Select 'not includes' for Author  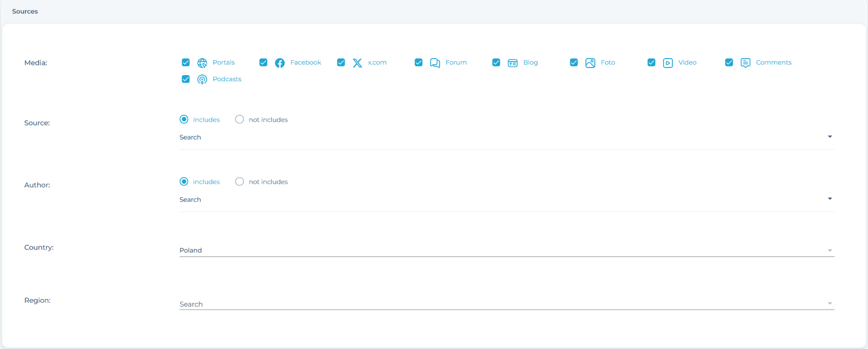[x=240, y=182]
